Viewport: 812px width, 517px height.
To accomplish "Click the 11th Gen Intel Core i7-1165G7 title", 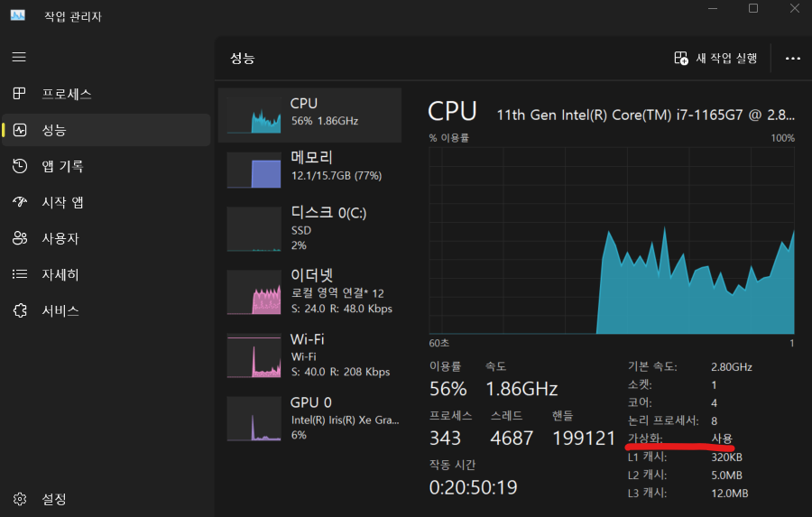I will click(645, 115).
